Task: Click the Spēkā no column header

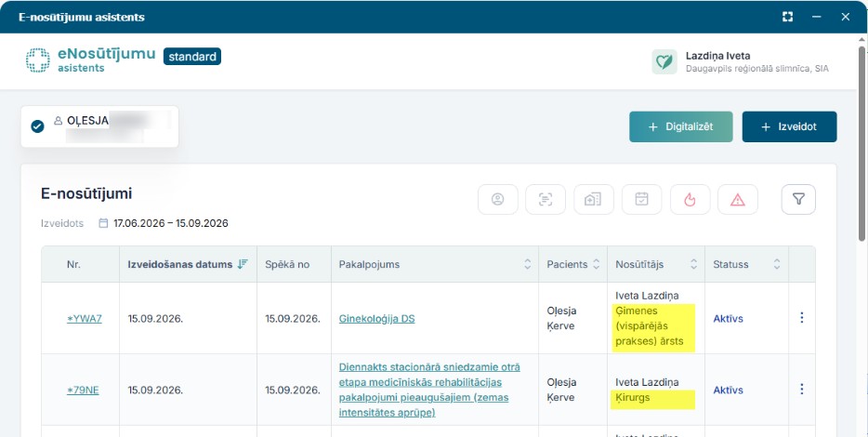Action: (x=287, y=264)
